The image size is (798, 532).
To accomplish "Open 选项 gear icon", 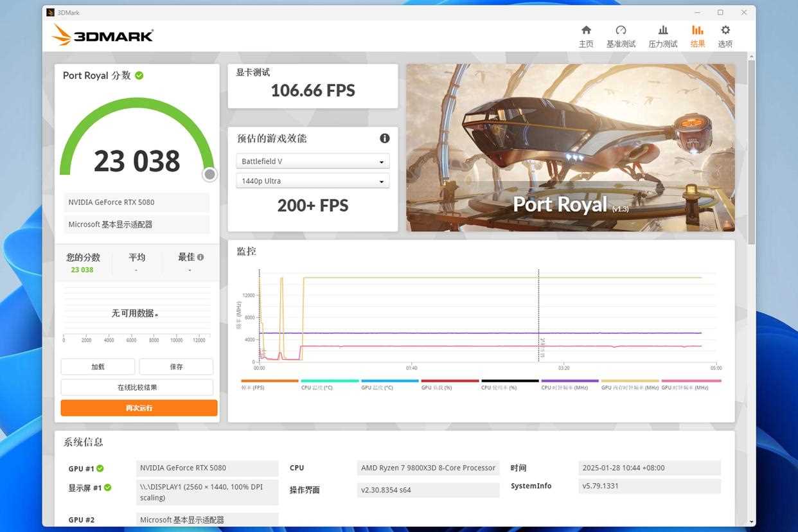I will click(725, 31).
